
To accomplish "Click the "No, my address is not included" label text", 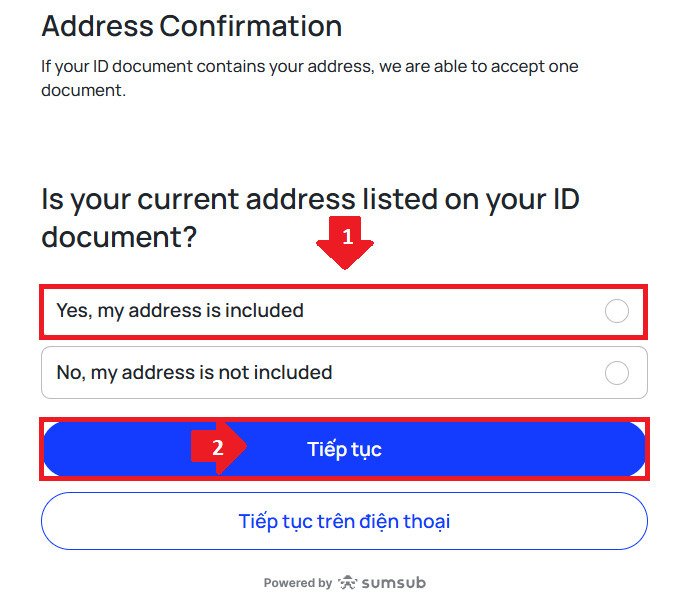I will pos(194,373).
